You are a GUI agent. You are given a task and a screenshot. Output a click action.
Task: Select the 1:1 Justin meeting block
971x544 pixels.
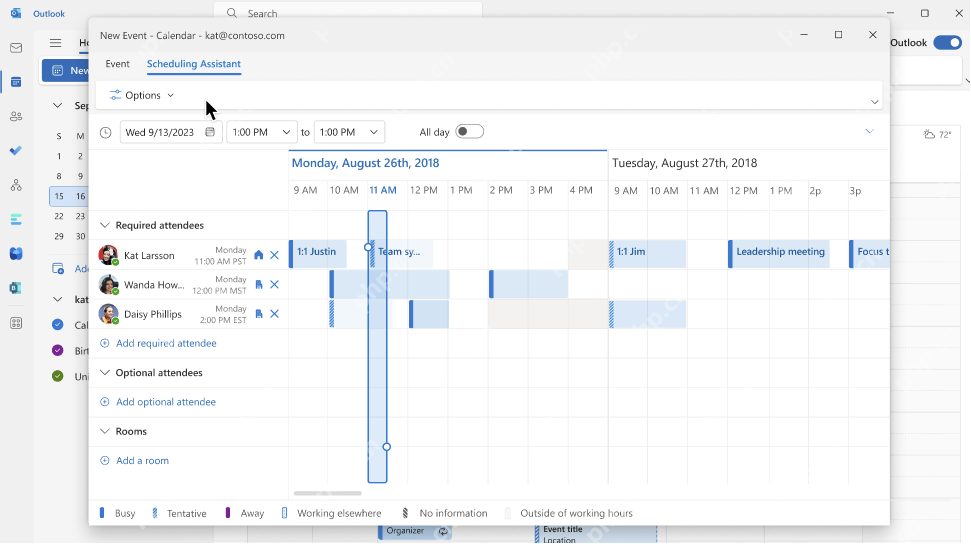[318, 254]
